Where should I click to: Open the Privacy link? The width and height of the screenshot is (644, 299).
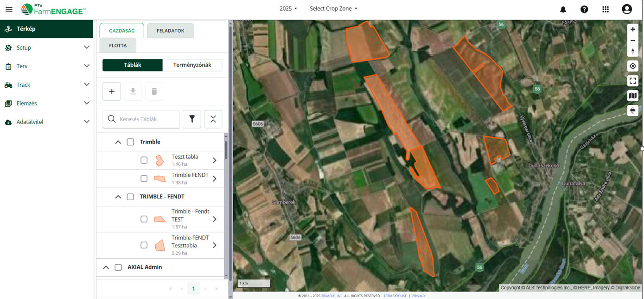coord(419,296)
